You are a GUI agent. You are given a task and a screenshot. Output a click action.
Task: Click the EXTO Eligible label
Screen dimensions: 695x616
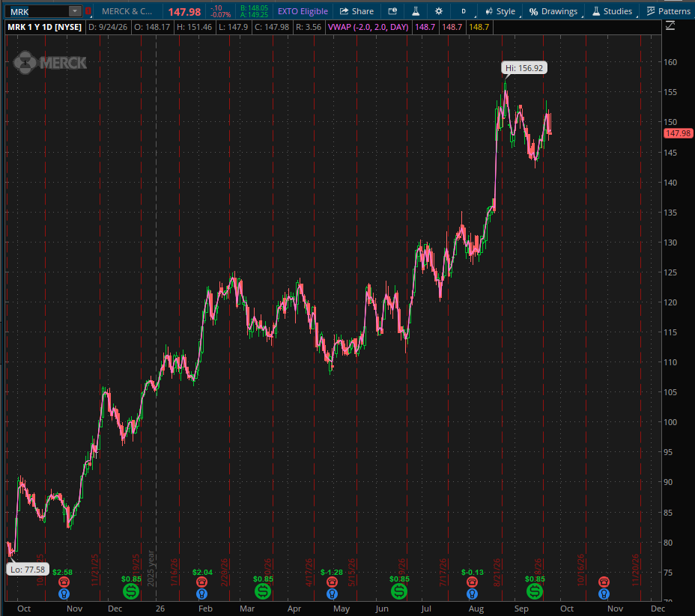pos(303,11)
